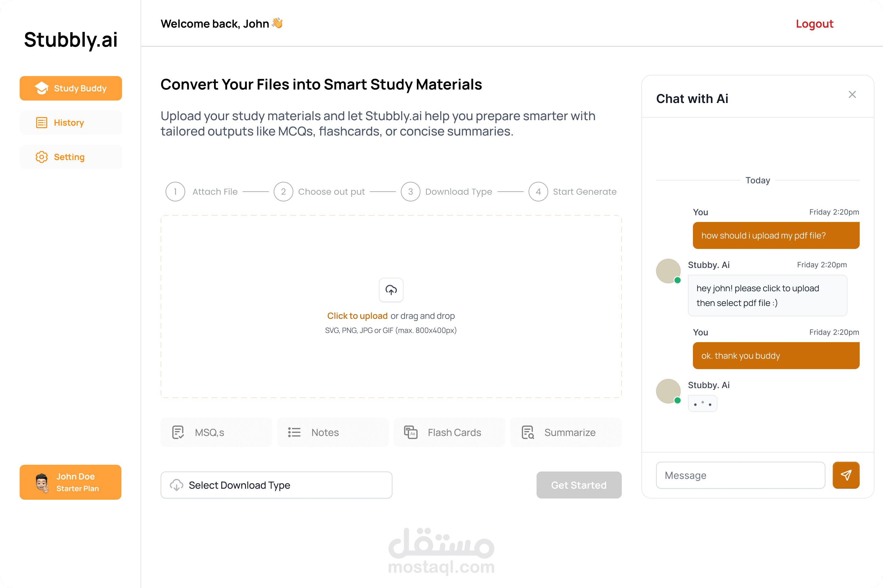This screenshot has height=588, width=883.
Task: Click the Get Started button
Action: pos(579,485)
